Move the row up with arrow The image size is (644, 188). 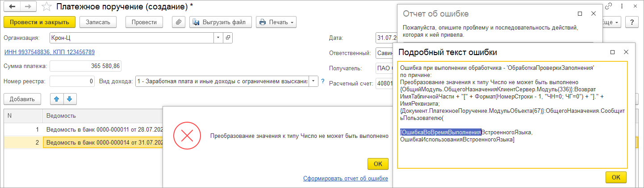[x=56, y=98]
